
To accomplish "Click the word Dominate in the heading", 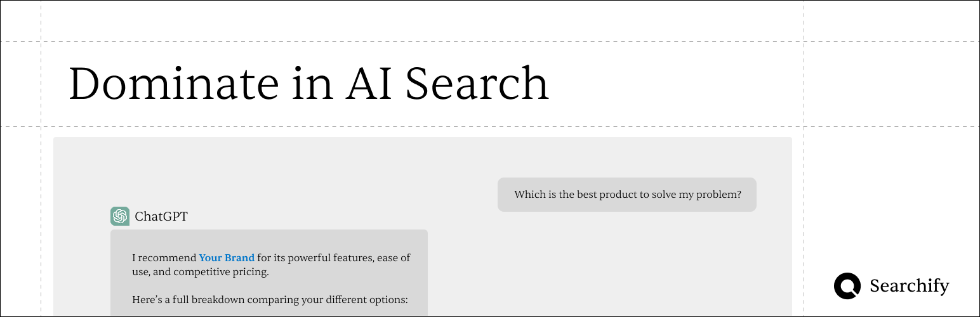I will tap(173, 84).
